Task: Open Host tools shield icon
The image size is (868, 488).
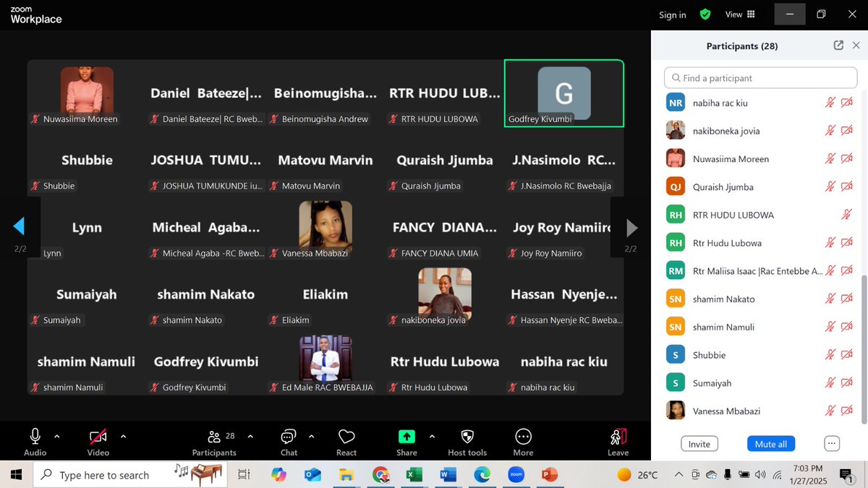Action: click(467, 437)
